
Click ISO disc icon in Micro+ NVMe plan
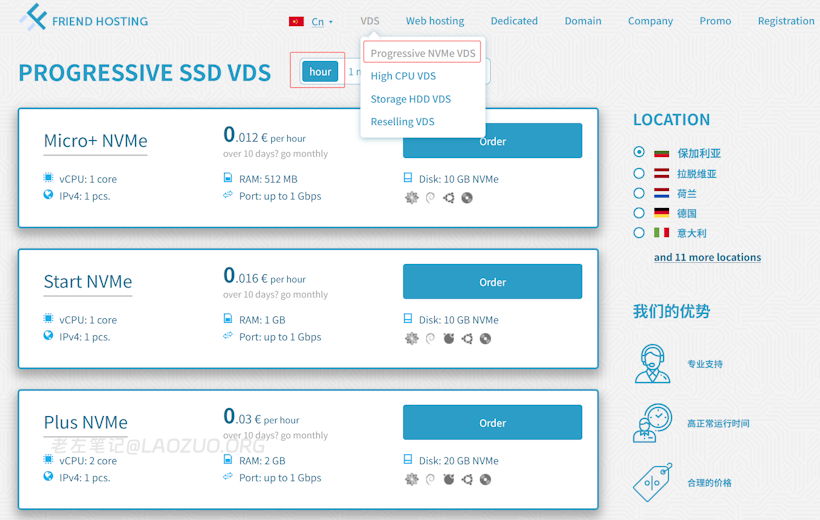pyautogui.click(x=467, y=198)
